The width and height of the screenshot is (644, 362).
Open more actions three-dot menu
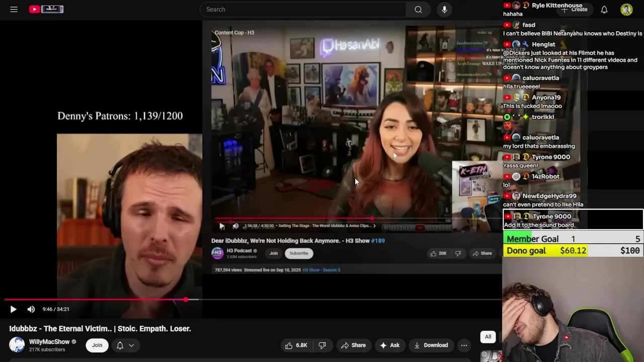(464, 345)
